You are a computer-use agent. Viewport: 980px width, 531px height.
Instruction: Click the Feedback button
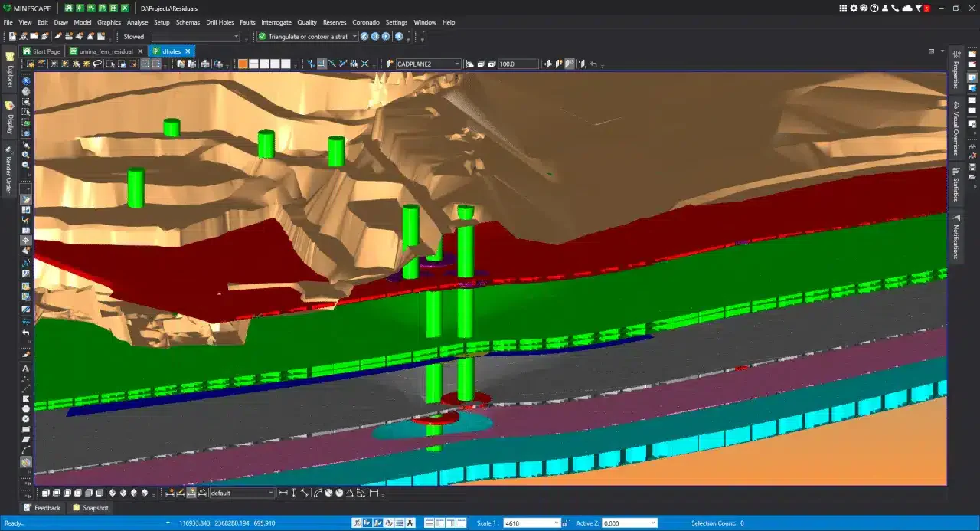pyautogui.click(x=41, y=508)
